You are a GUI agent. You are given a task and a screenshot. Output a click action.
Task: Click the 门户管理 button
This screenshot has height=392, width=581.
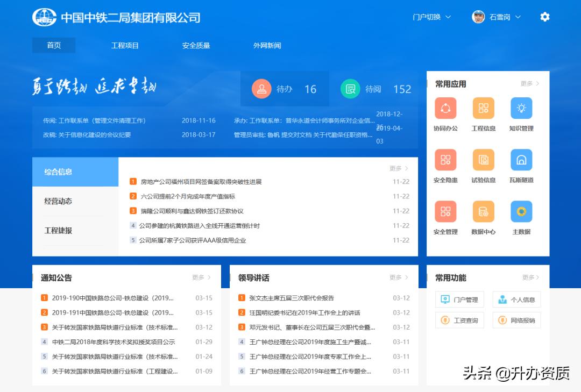click(459, 299)
